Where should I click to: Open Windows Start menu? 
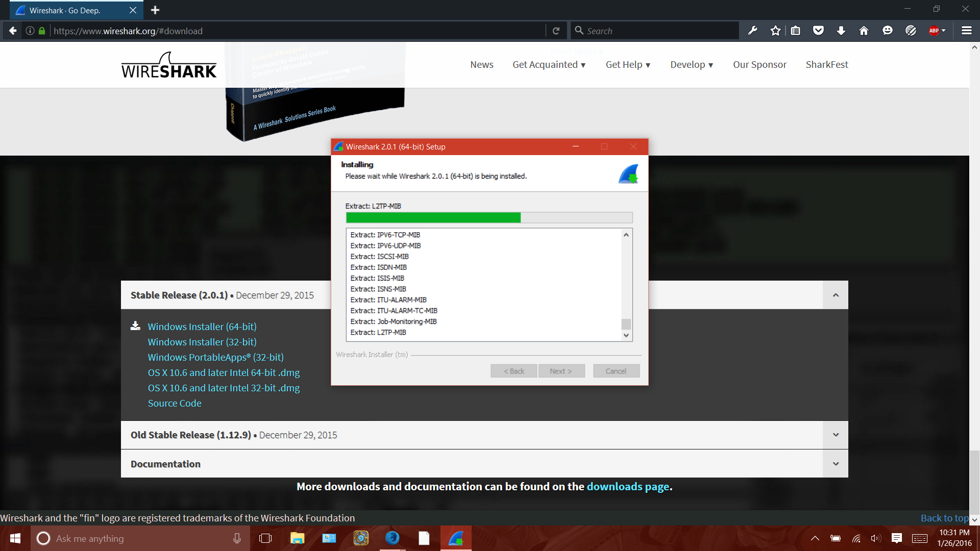pos(15,538)
